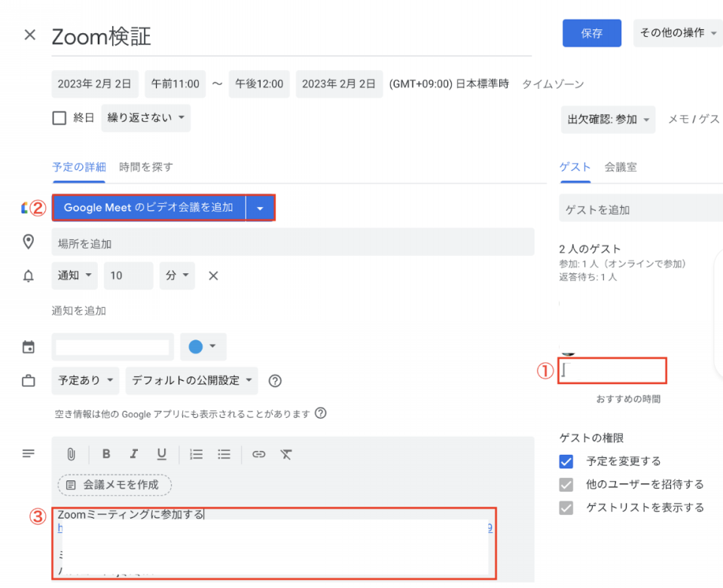
Task: Toggle underline formatting in description
Action: pyautogui.click(x=161, y=455)
